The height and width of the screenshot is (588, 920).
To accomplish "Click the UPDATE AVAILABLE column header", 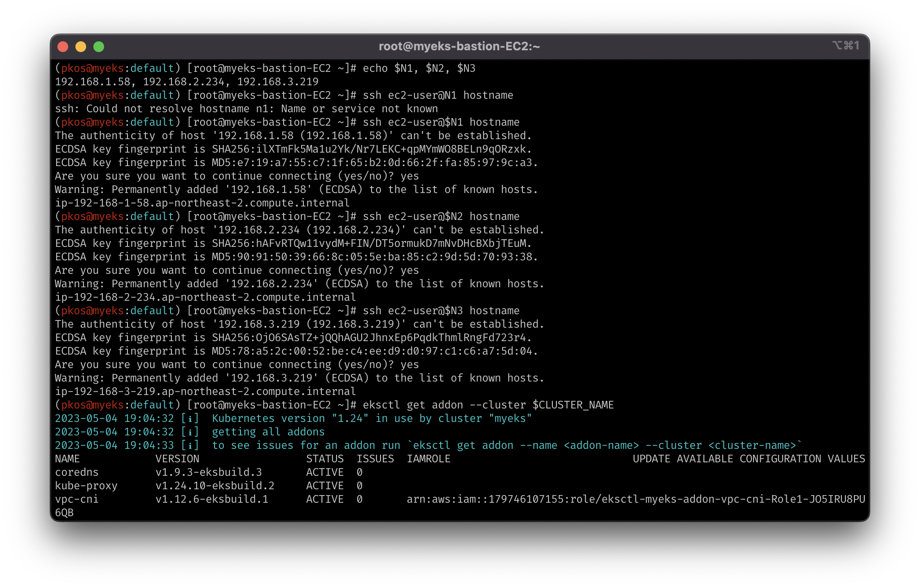I will [683, 459].
